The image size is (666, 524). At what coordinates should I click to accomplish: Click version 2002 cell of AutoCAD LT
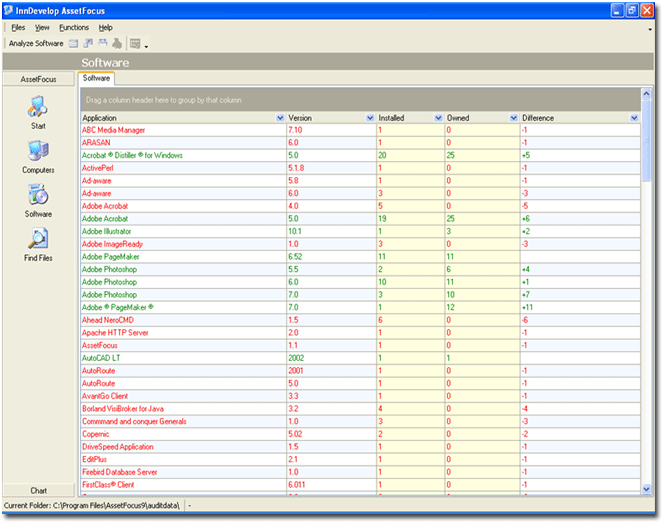[331, 358]
